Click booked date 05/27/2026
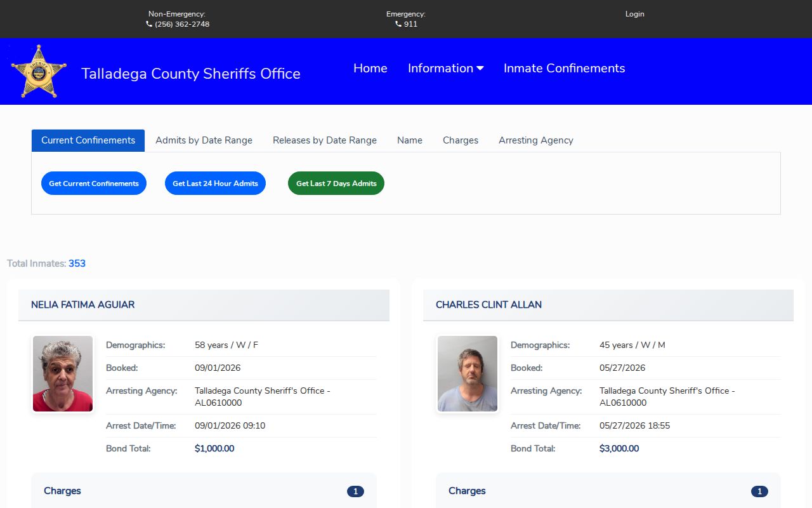This screenshot has width=812, height=508. click(x=622, y=368)
